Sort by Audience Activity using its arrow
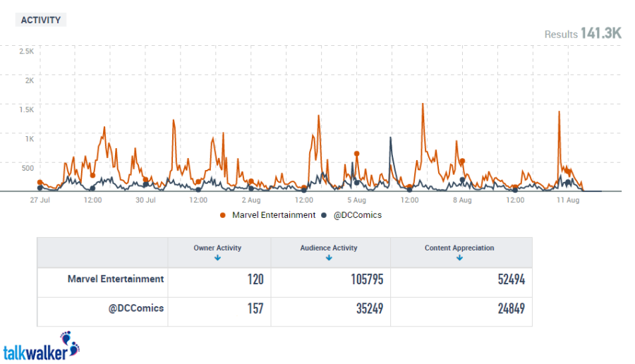This screenshot has height=364, width=635. (x=329, y=258)
